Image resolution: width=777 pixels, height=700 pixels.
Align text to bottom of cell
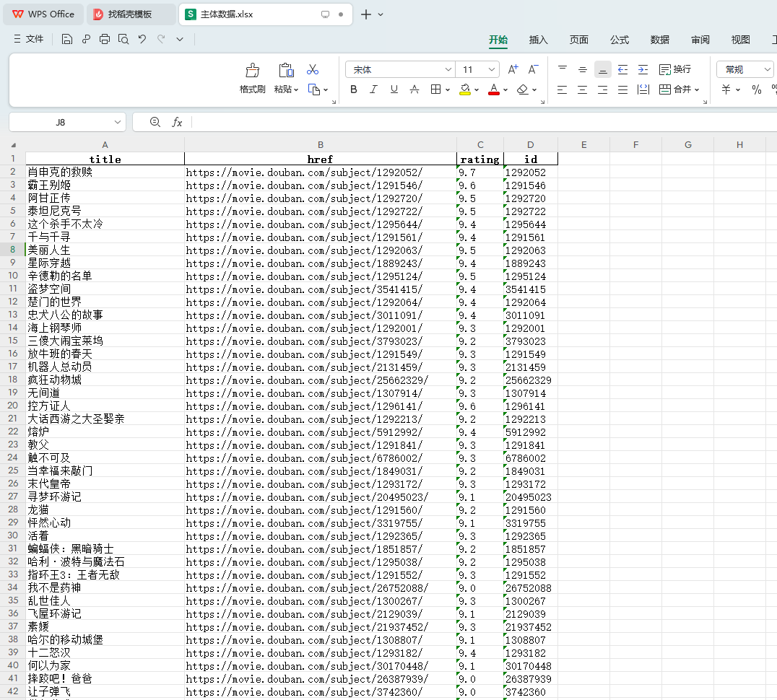pyautogui.click(x=602, y=69)
